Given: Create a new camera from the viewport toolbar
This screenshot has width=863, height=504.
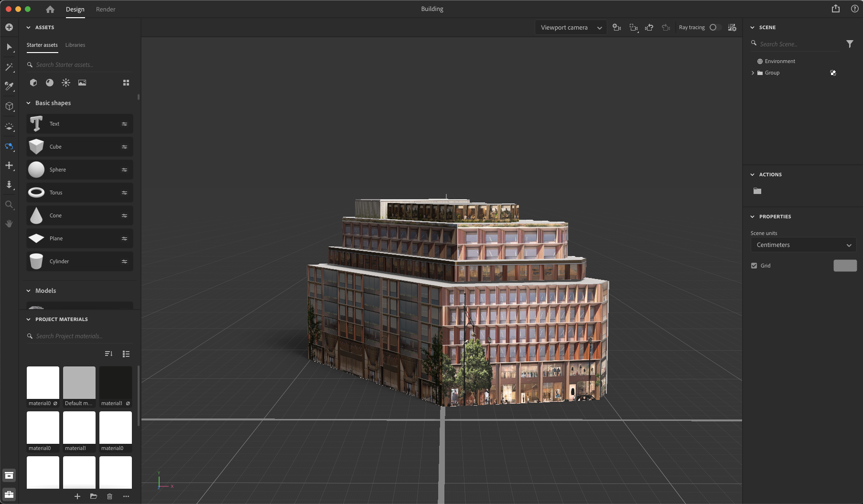Looking at the screenshot, I should click(616, 27).
